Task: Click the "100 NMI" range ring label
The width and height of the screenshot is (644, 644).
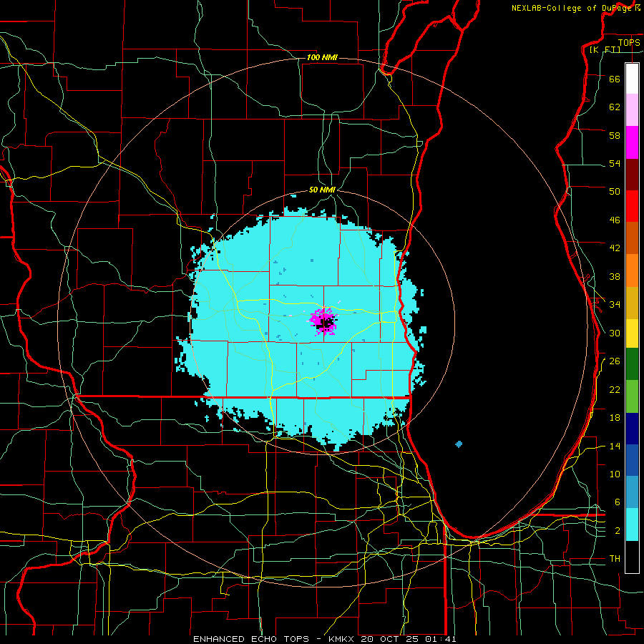Action: click(322, 57)
